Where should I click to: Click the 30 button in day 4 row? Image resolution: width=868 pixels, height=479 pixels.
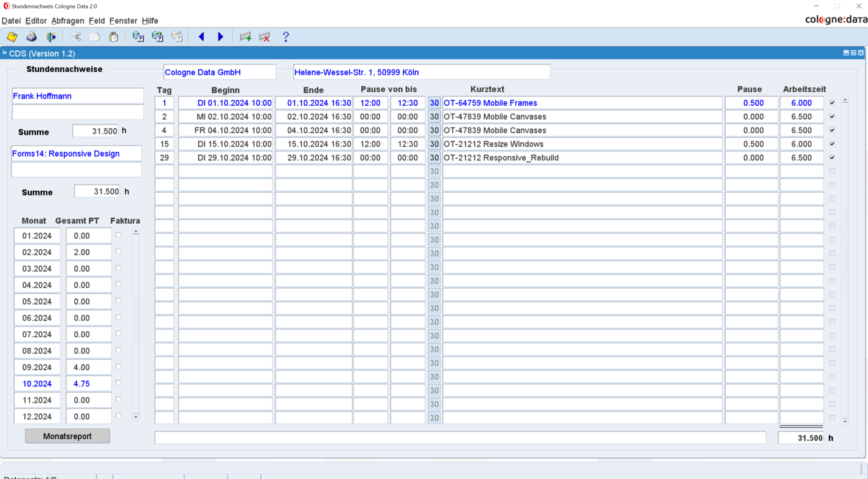tap(434, 131)
